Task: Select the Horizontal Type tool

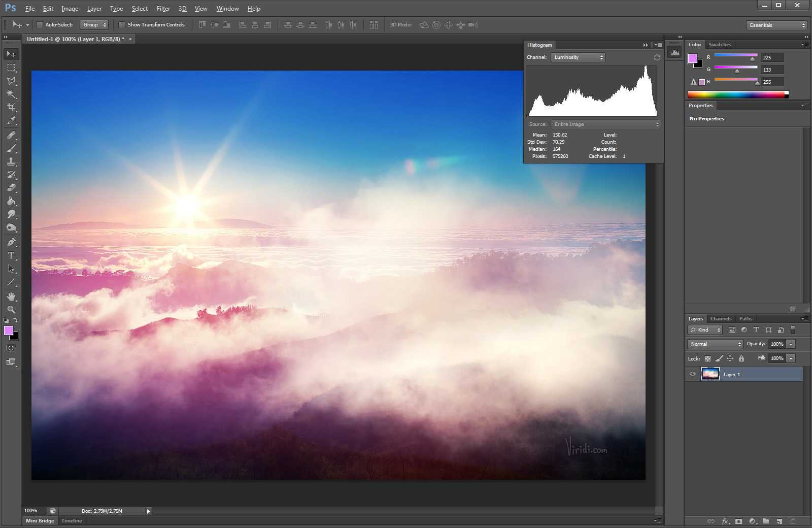Action: point(11,255)
